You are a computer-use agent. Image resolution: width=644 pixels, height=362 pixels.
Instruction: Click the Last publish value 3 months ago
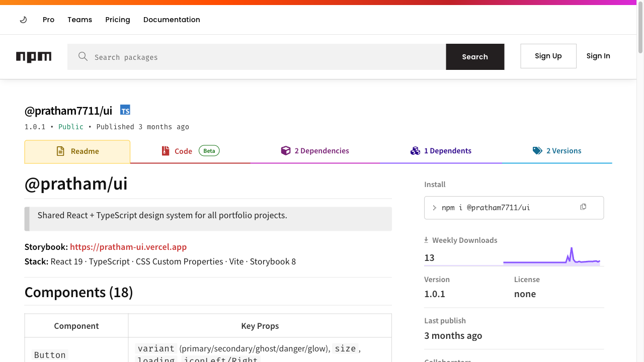tap(453, 336)
